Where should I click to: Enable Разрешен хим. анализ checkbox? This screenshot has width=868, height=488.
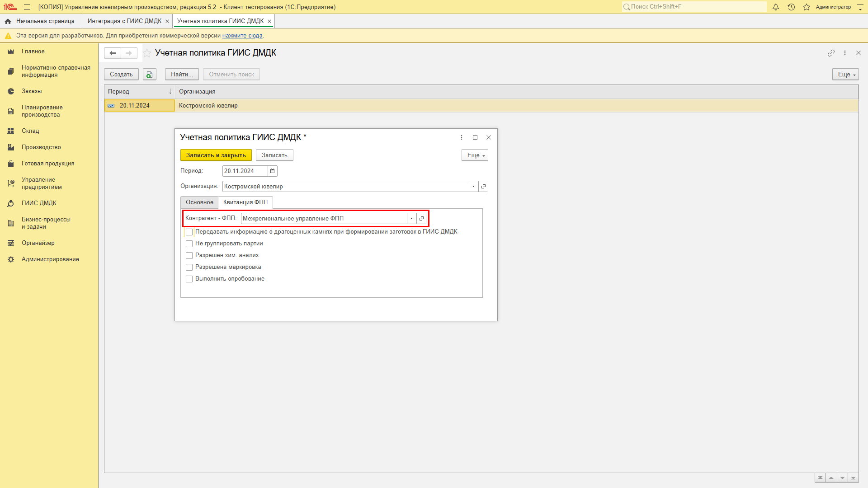[x=189, y=256]
